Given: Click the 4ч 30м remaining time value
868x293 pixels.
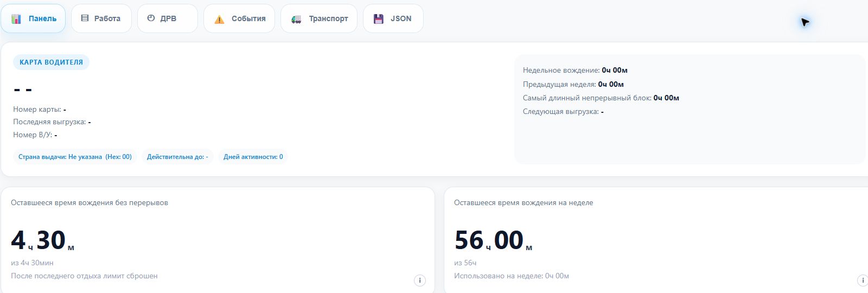Looking at the screenshot, I should click(x=42, y=240).
